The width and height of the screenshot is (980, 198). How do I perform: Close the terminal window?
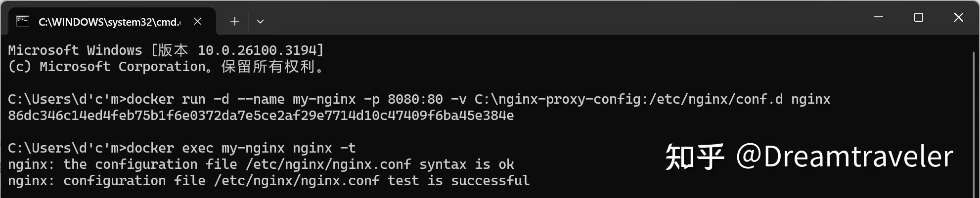pyautogui.click(x=958, y=18)
